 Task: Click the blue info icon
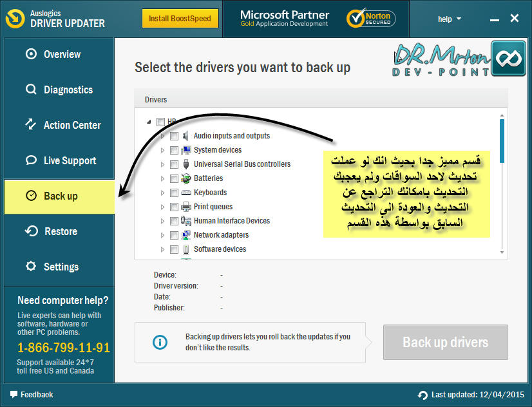160,342
